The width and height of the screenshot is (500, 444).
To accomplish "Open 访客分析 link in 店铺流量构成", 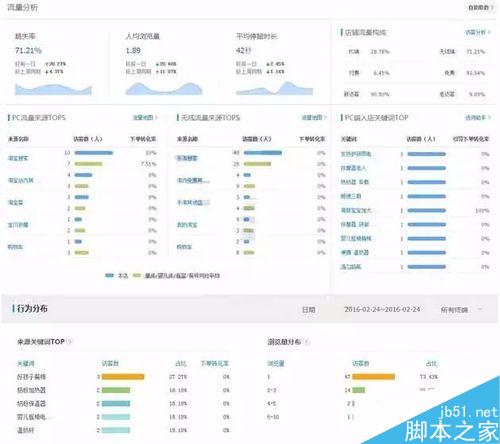I will click(478, 32).
